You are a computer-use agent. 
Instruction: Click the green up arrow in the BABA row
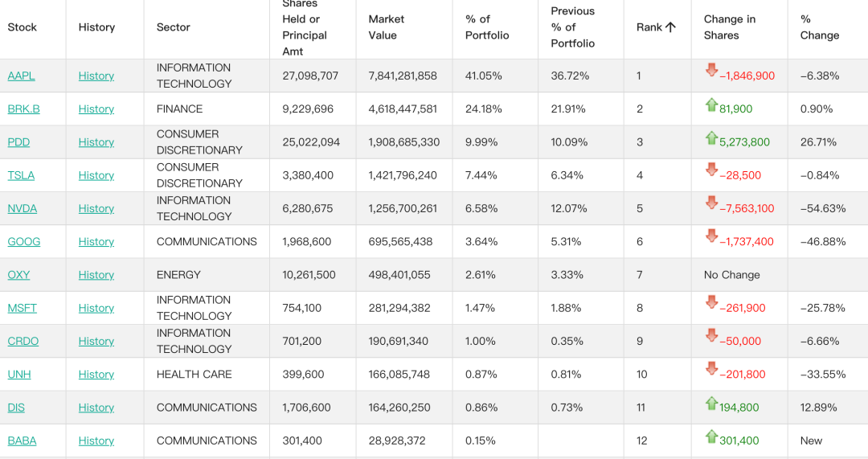(x=711, y=436)
